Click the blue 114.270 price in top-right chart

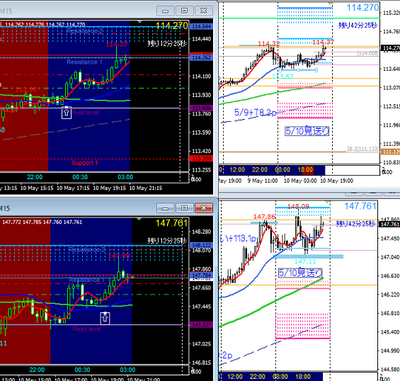[363, 8]
